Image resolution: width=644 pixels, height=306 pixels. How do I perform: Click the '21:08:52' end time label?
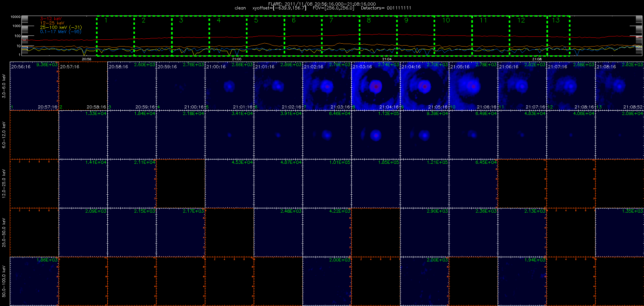tap(633, 107)
